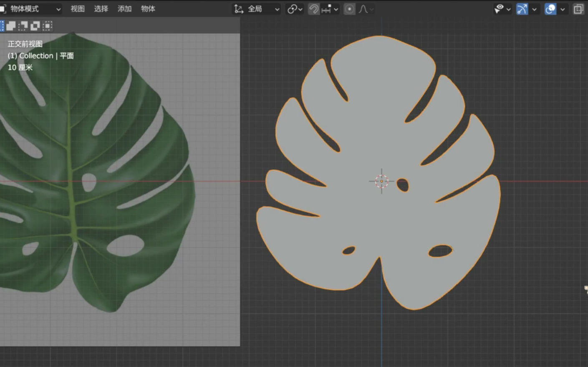Open the 视图 menu
This screenshot has height=367, width=588.
tap(77, 9)
